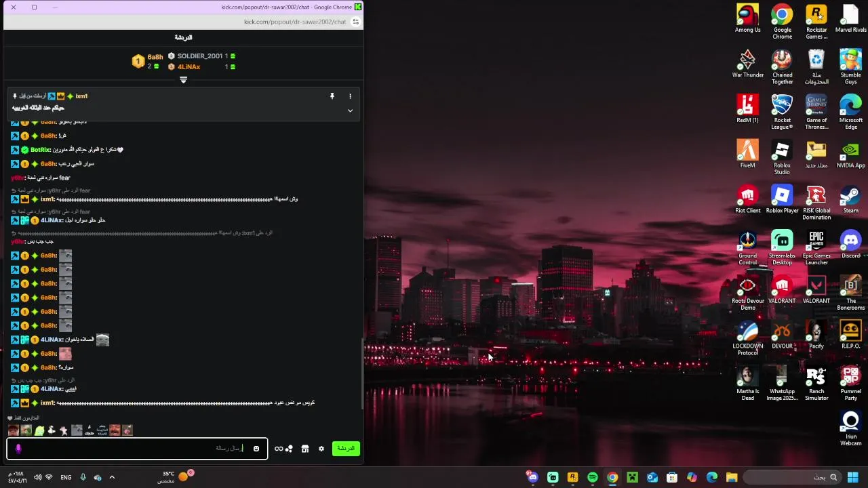
Task: Open Roots Devour Demo desktop icon
Action: coord(748,294)
